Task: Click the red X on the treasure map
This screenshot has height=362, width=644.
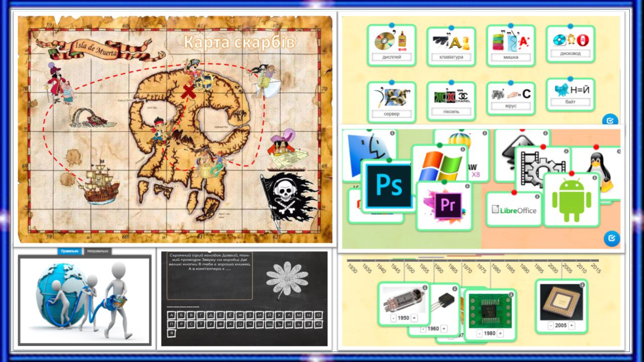Action: pyautogui.click(x=189, y=92)
